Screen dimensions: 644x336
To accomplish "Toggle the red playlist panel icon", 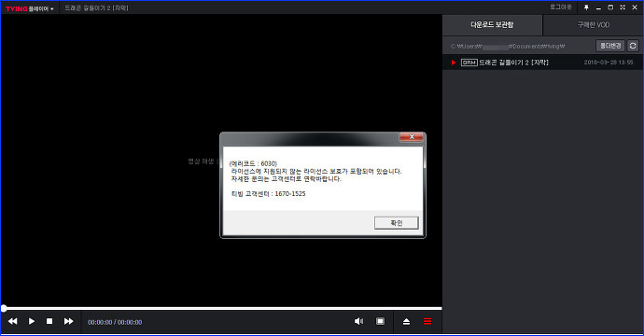I will [427, 321].
